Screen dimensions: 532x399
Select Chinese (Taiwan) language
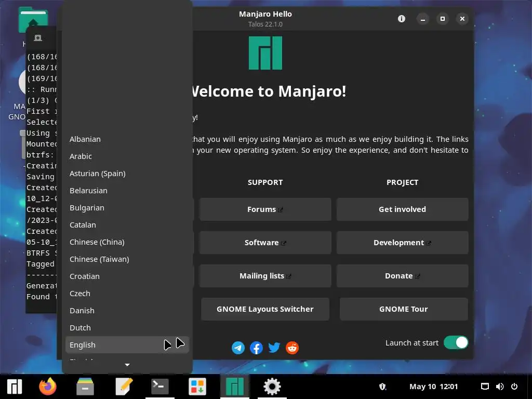tap(127, 259)
